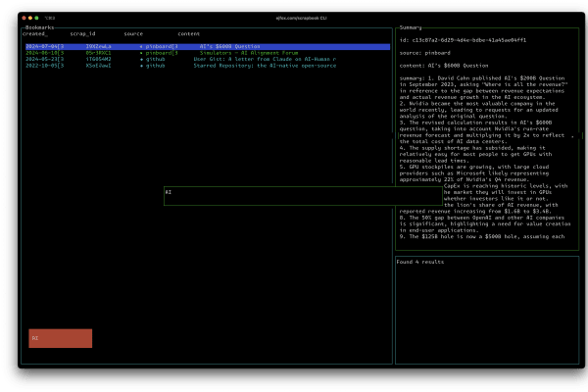The image size is (588, 392).
Task: Select the "Simulators - AI Alignment Forum" row
Action: (x=208, y=53)
